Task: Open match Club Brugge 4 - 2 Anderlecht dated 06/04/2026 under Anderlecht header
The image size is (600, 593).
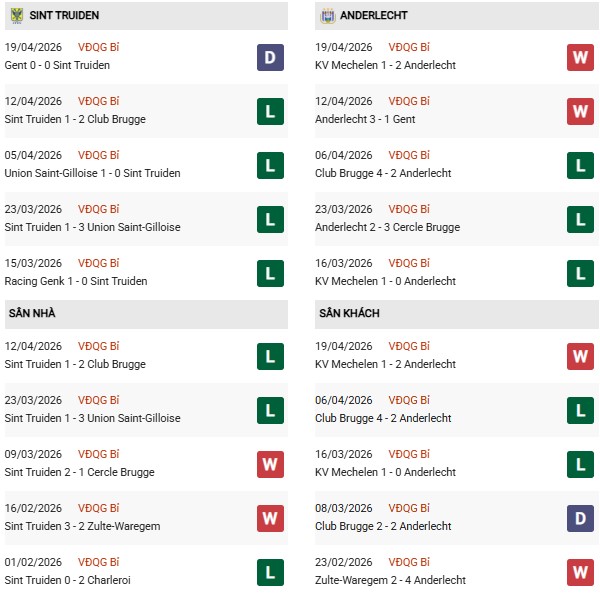Action: pyautogui.click(x=385, y=173)
